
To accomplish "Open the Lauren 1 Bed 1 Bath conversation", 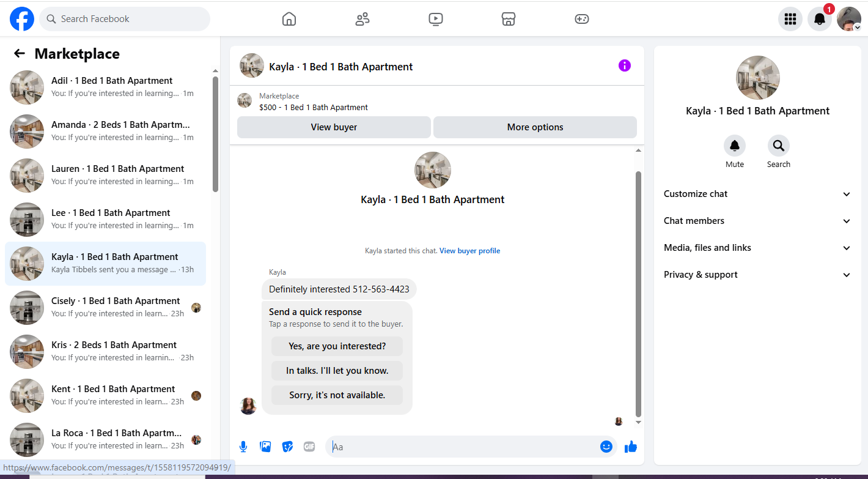I will pos(106,176).
